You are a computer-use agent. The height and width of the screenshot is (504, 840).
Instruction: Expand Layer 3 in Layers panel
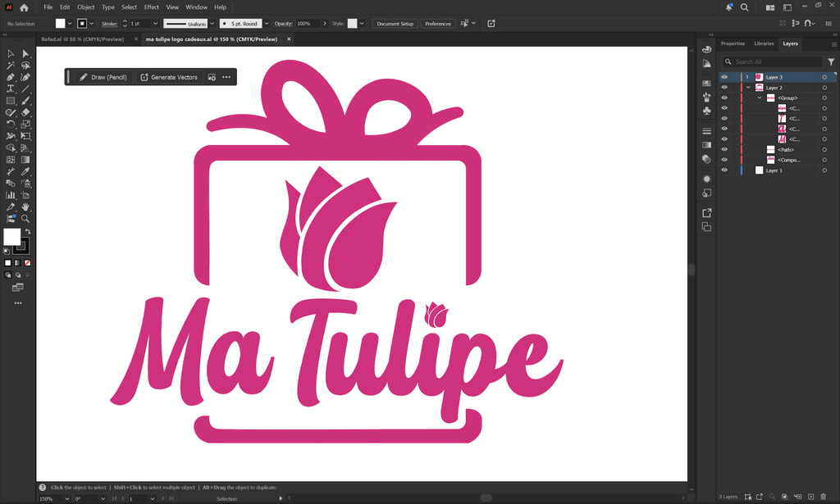(x=748, y=77)
